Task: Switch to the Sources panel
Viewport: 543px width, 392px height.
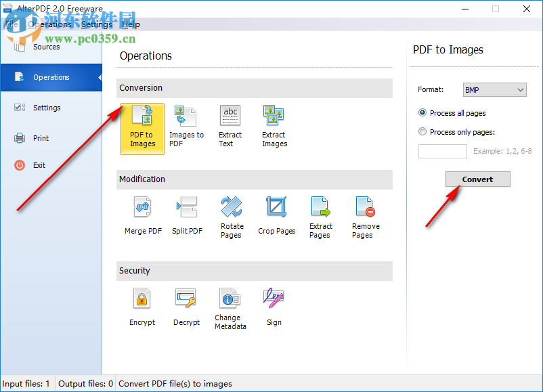Action: pos(46,47)
